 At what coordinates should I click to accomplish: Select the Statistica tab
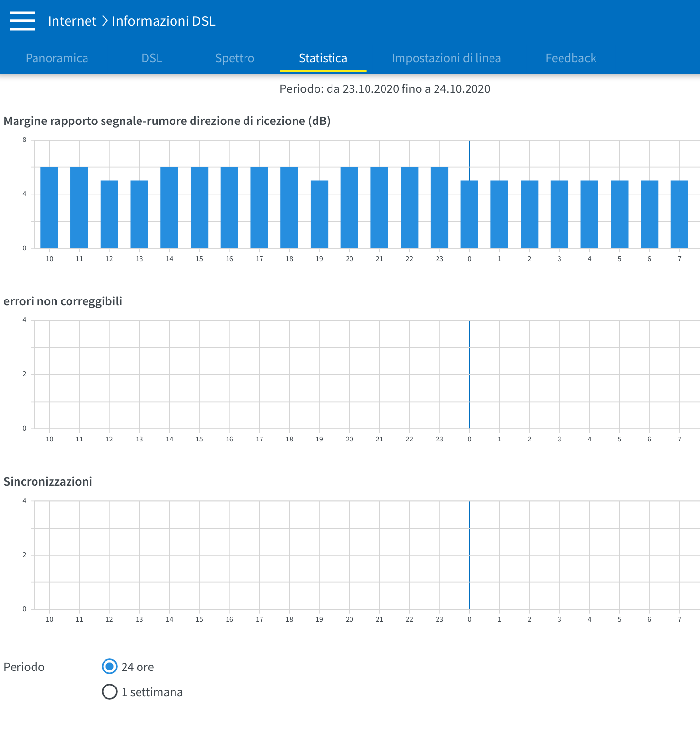pyautogui.click(x=323, y=58)
